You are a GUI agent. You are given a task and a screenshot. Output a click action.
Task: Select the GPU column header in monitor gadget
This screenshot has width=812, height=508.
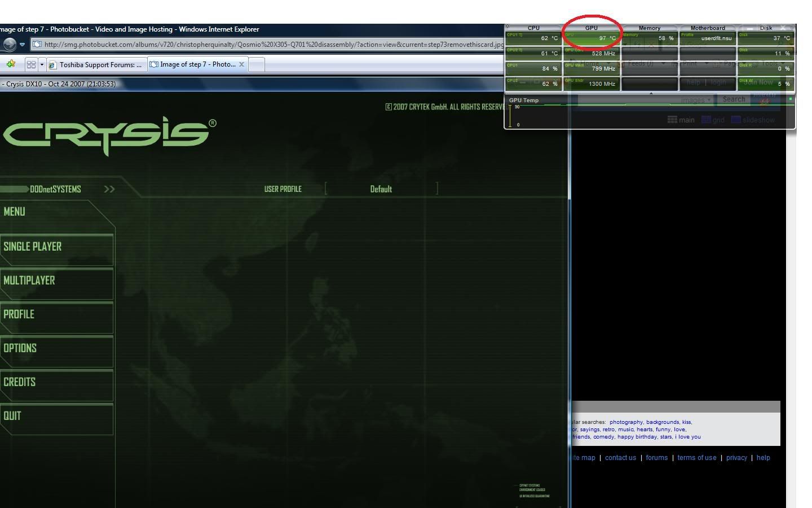(592, 28)
